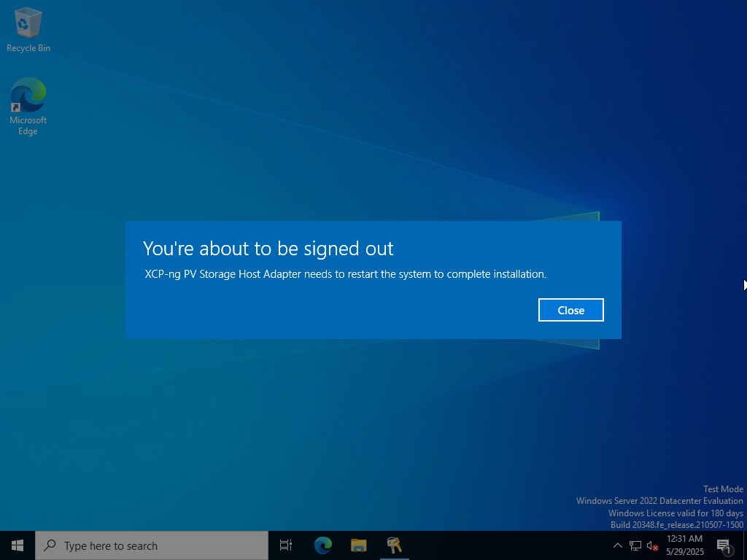Viewport: 747px width, 560px height.
Task: Open the notification center icon
Action: point(724,545)
